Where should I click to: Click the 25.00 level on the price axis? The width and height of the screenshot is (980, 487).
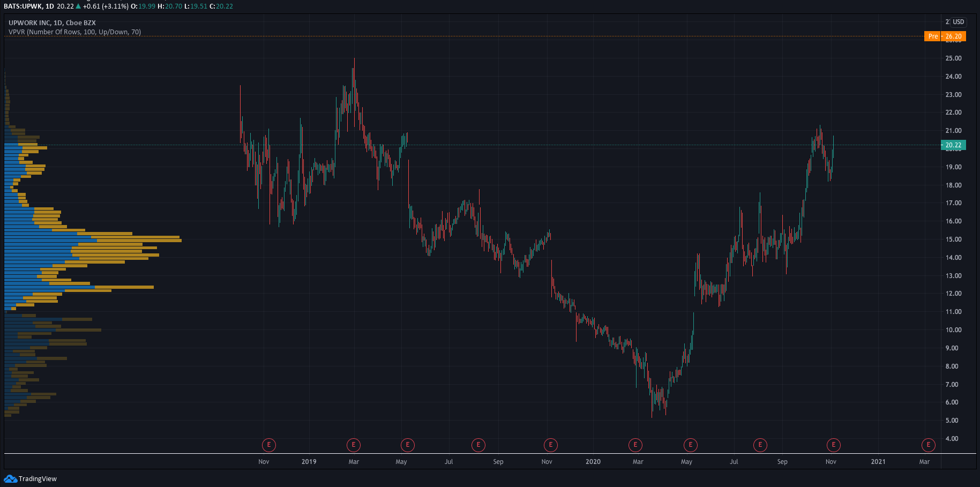pyautogui.click(x=953, y=58)
